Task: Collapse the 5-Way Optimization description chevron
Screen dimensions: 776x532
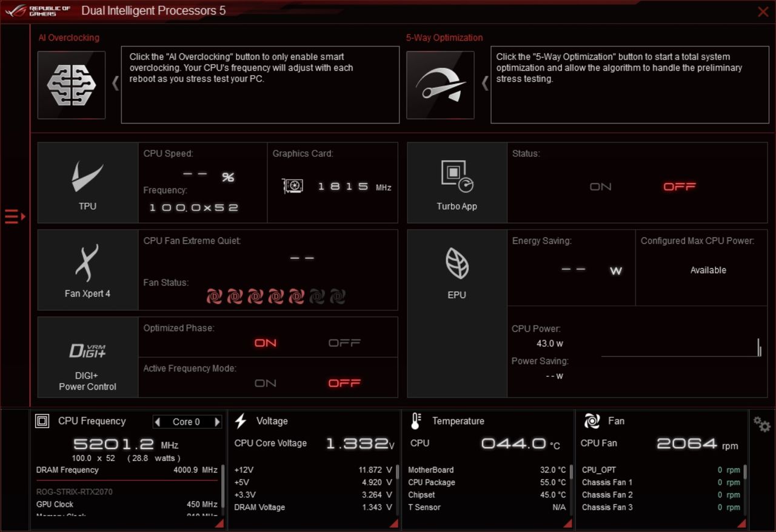Action: point(484,83)
